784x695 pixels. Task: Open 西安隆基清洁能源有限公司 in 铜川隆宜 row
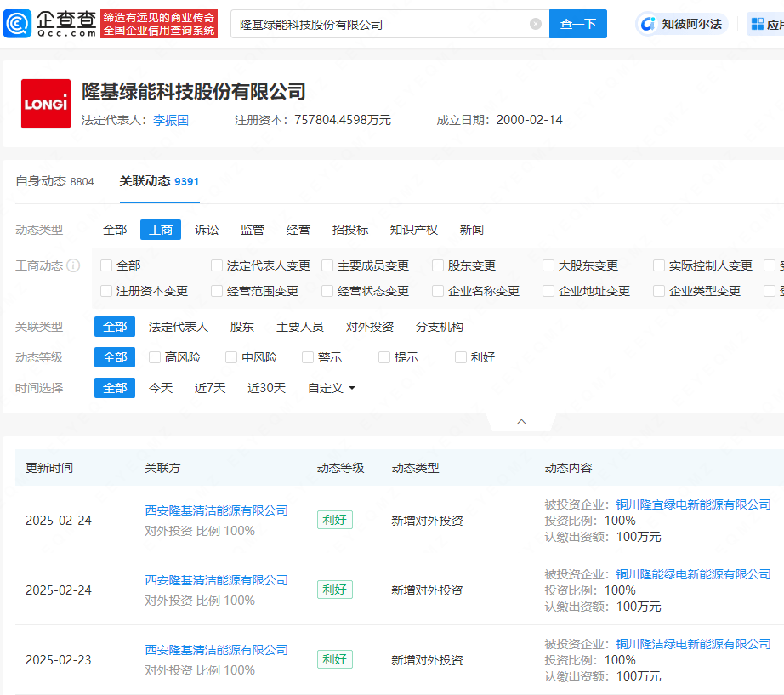(x=217, y=510)
